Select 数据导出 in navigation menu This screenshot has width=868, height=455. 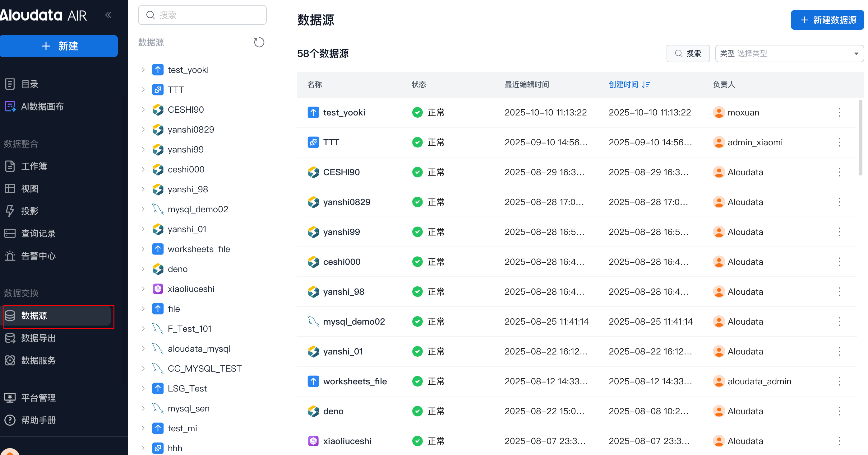coord(38,338)
